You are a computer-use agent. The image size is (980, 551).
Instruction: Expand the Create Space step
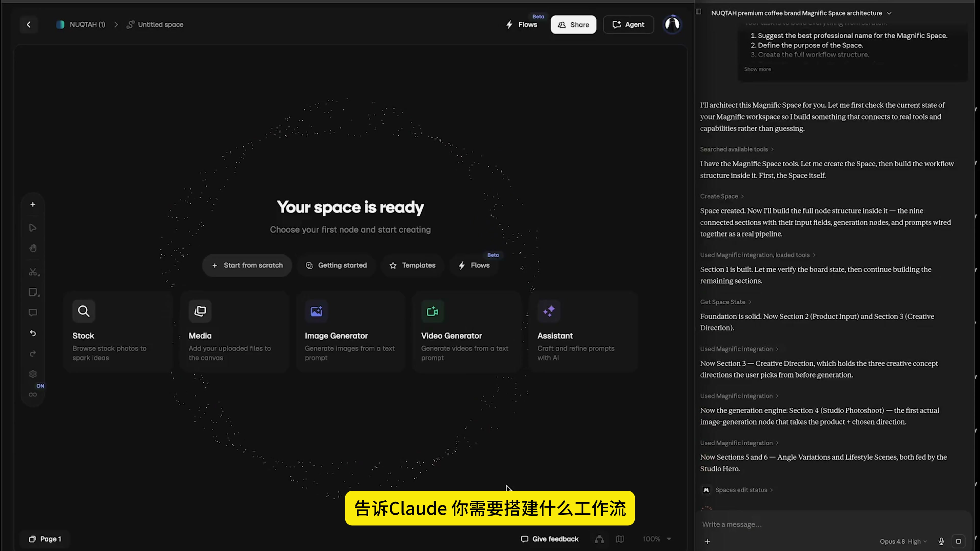tap(722, 196)
